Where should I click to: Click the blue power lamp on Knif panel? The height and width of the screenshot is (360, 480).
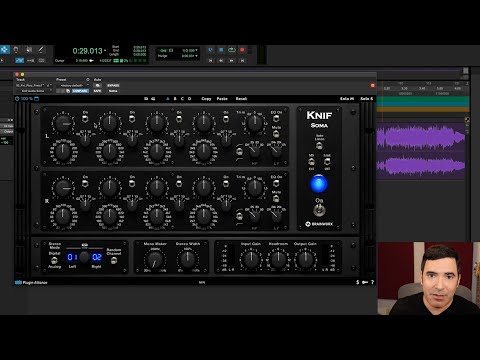pos(319,184)
